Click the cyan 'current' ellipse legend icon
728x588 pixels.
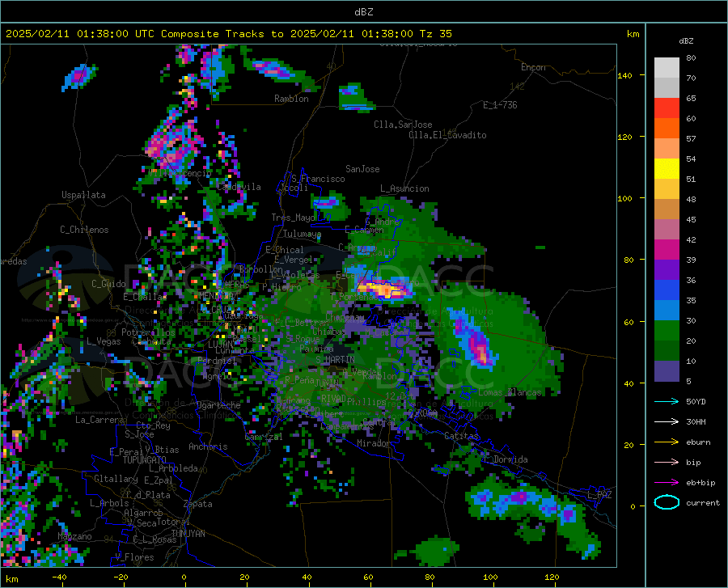pyautogui.click(x=667, y=502)
